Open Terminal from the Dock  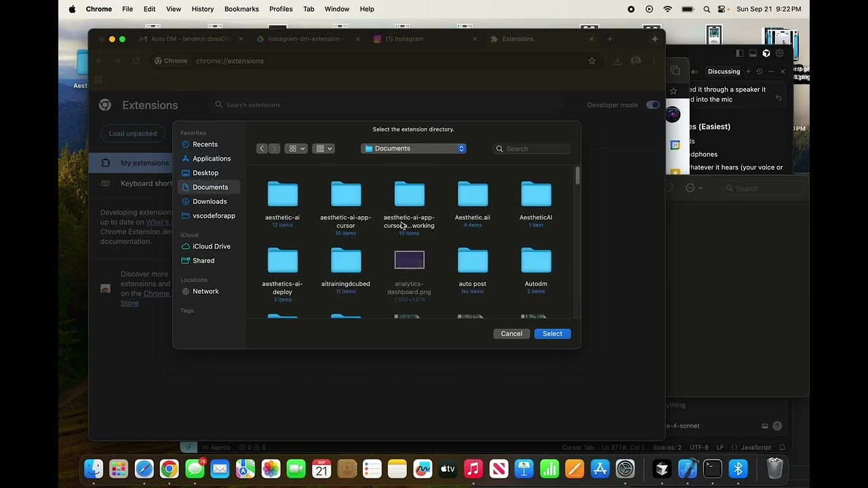[713, 468]
